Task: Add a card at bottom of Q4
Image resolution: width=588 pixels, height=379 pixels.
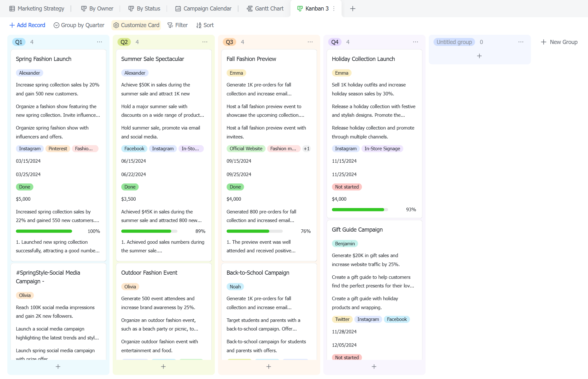Action: pos(374,367)
